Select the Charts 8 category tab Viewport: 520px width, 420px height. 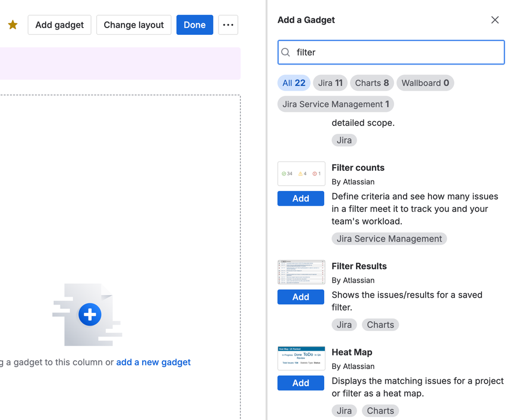372,83
